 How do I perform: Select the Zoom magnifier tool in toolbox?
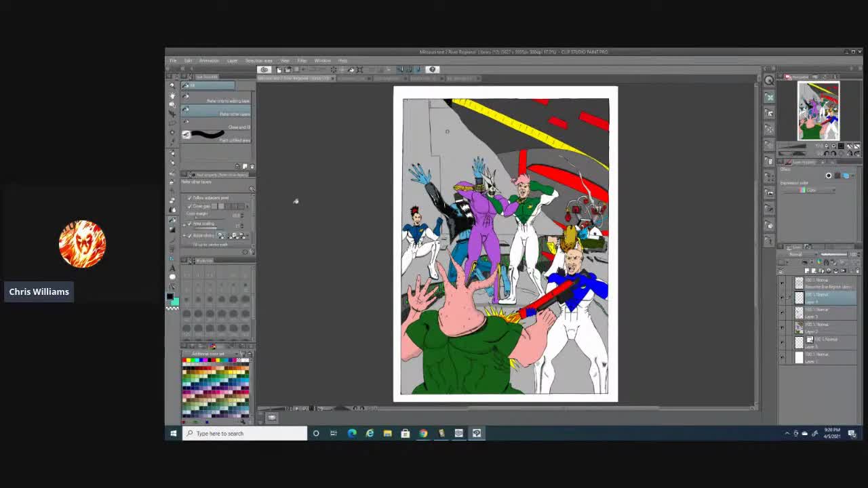coord(172,86)
